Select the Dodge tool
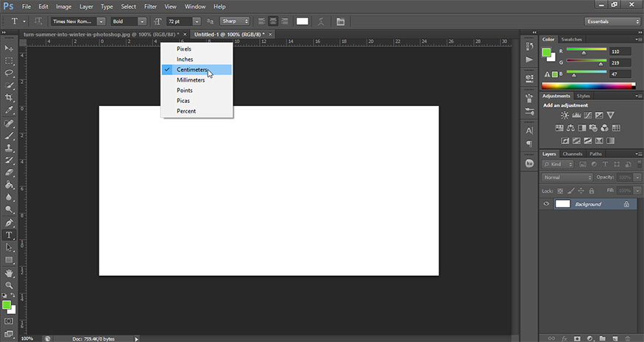Image resolution: width=644 pixels, height=342 pixels. (9, 210)
